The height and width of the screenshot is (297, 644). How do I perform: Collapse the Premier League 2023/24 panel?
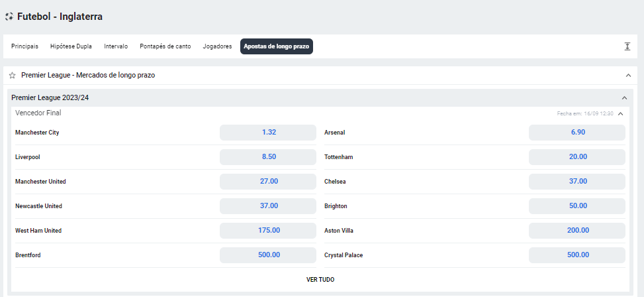pyautogui.click(x=625, y=98)
